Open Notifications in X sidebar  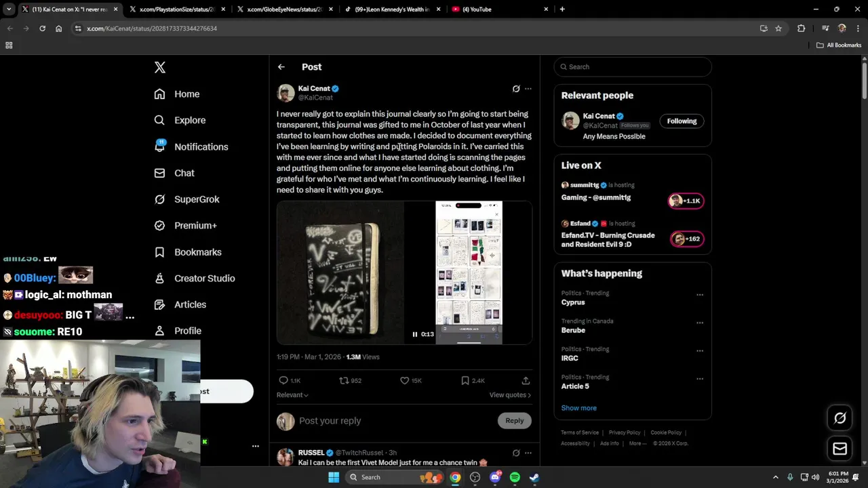coord(191,146)
